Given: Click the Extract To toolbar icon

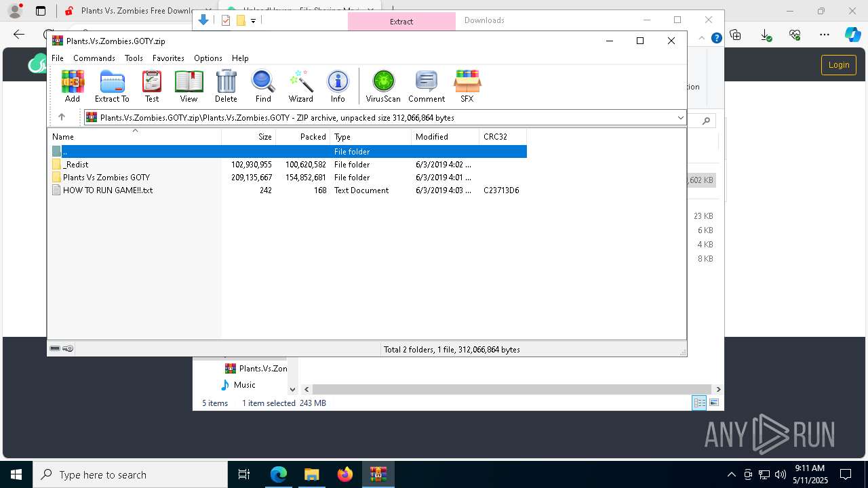Looking at the screenshot, I should (112, 86).
